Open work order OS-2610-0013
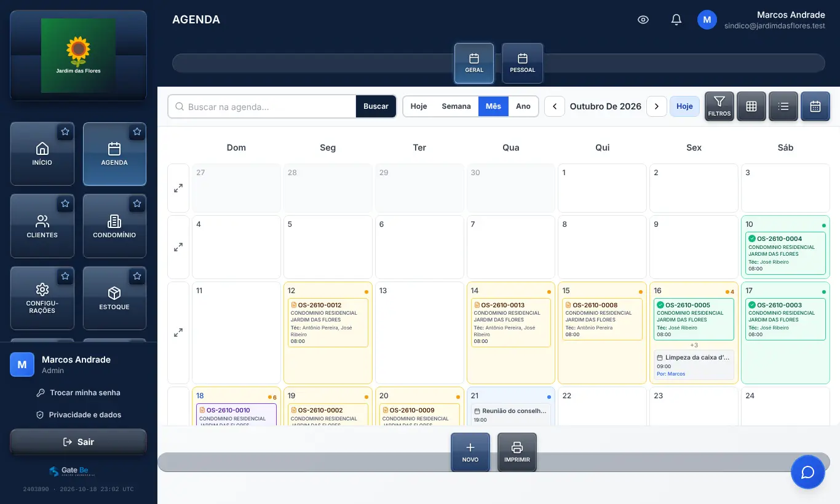Viewport: 840px width, 504px height. pos(510,323)
